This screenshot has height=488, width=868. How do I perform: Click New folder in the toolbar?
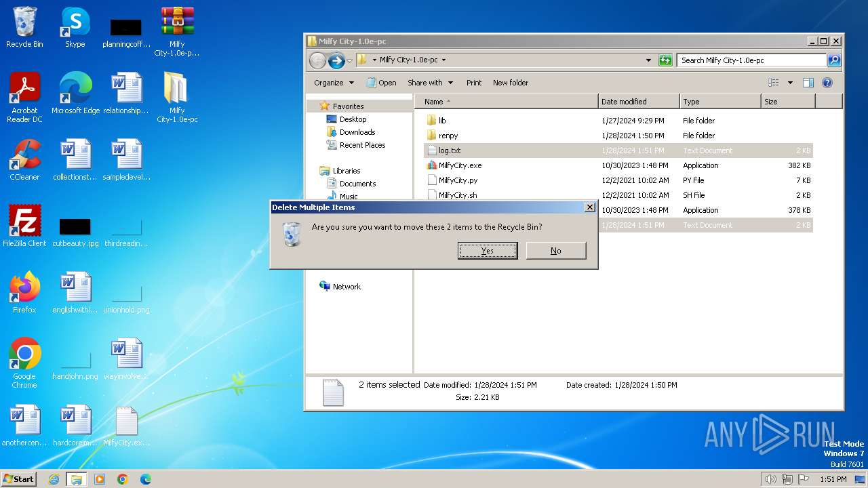[511, 83]
